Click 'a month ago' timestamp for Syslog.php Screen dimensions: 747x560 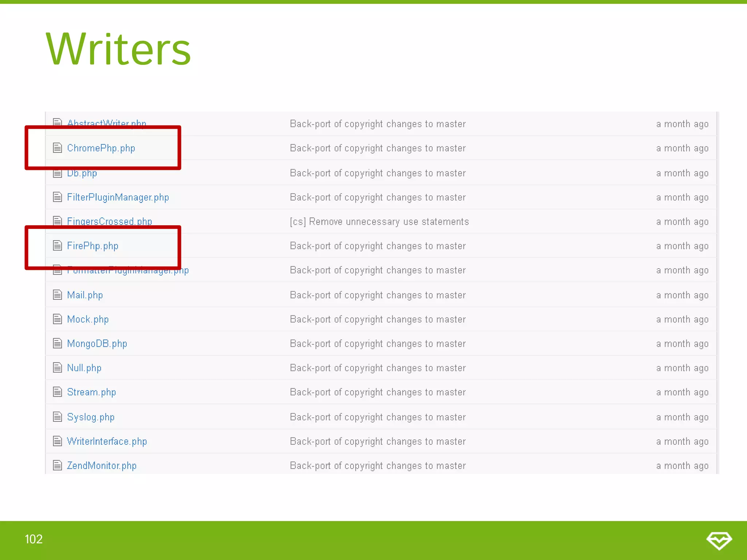coord(682,417)
